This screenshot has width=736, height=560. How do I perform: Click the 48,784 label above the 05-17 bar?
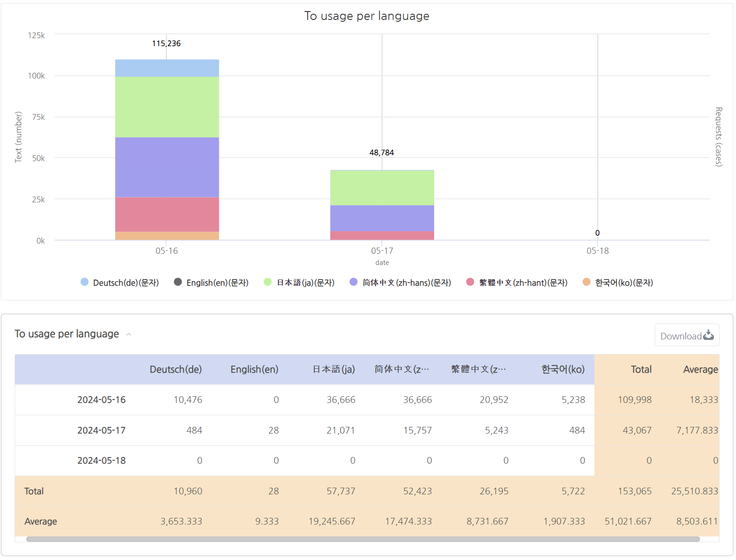tap(382, 152)
